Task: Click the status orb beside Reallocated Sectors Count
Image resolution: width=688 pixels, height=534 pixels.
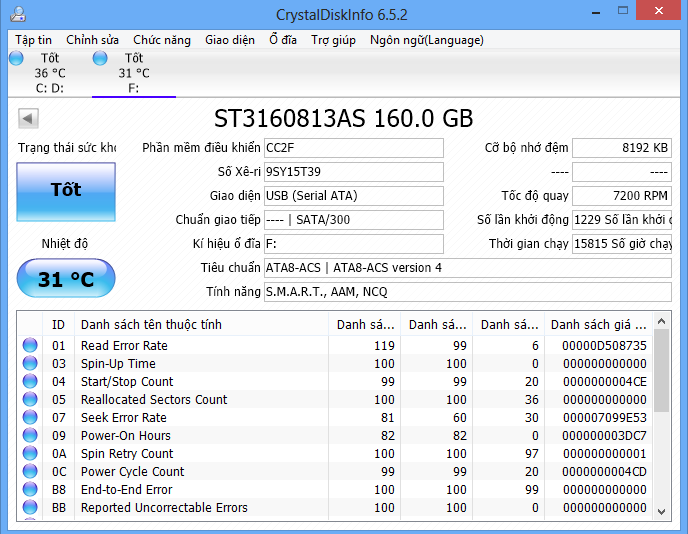Action: [30, 400]
